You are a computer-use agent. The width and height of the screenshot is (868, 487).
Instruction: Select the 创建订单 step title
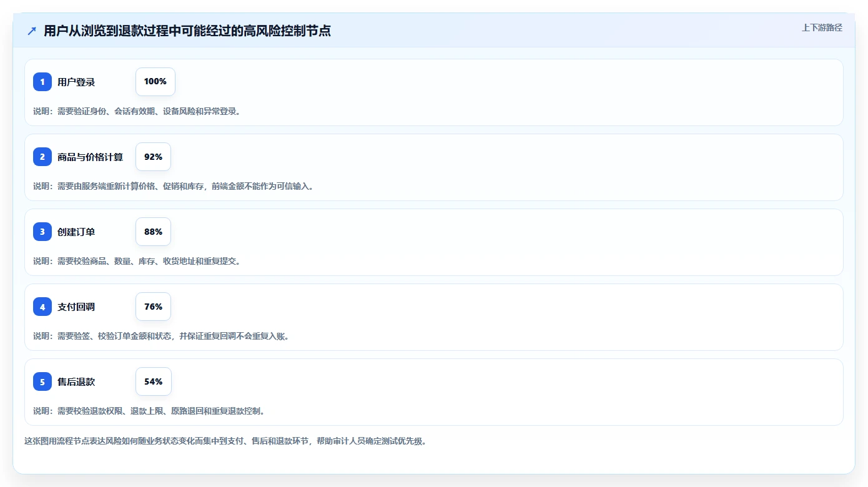click(76, 232)
